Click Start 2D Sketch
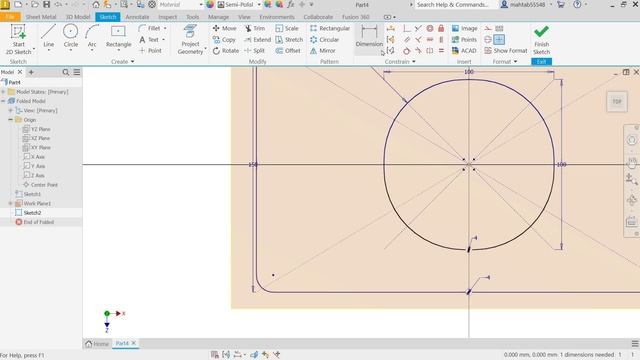Screen dimensions: 640x360 pyautogui.click(x=18, y=39)
